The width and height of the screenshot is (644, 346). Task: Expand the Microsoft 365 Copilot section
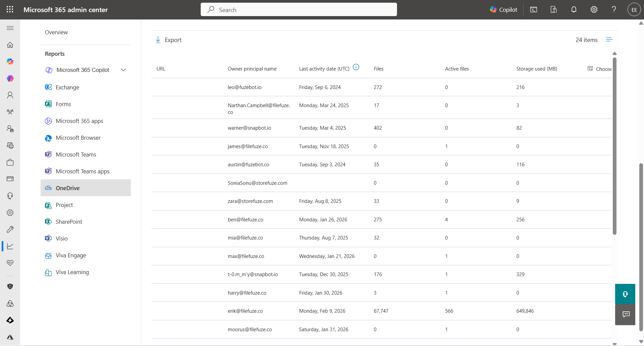click(123, 70)
